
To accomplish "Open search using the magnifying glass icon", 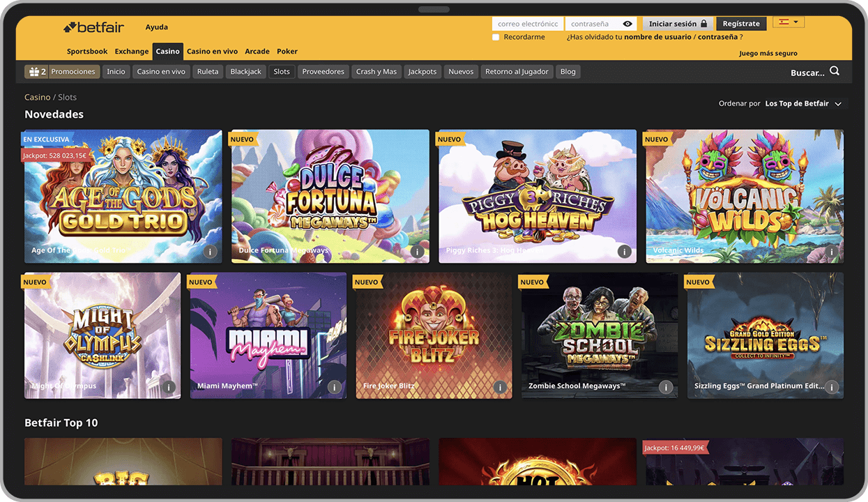I will (835, 70).
